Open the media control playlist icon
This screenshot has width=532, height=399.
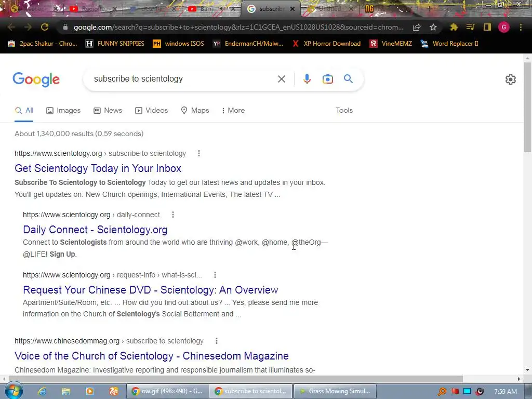point(470,27)
